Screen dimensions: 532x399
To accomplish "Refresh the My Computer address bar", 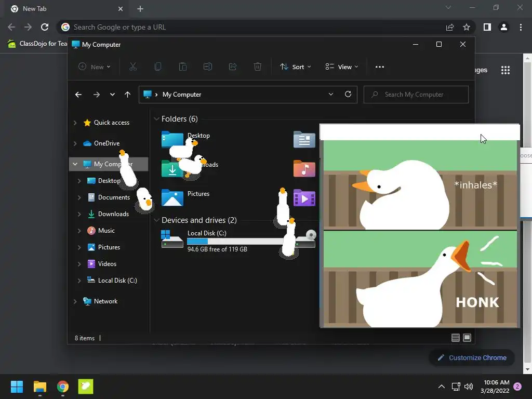I will (x=348, y=94).
